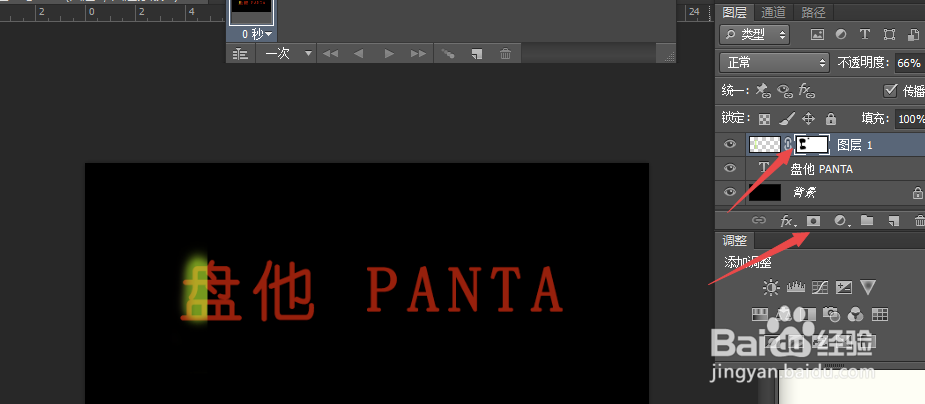
Task: Toggle the 传播 propagate checkbox
Action: click(890, 90)
